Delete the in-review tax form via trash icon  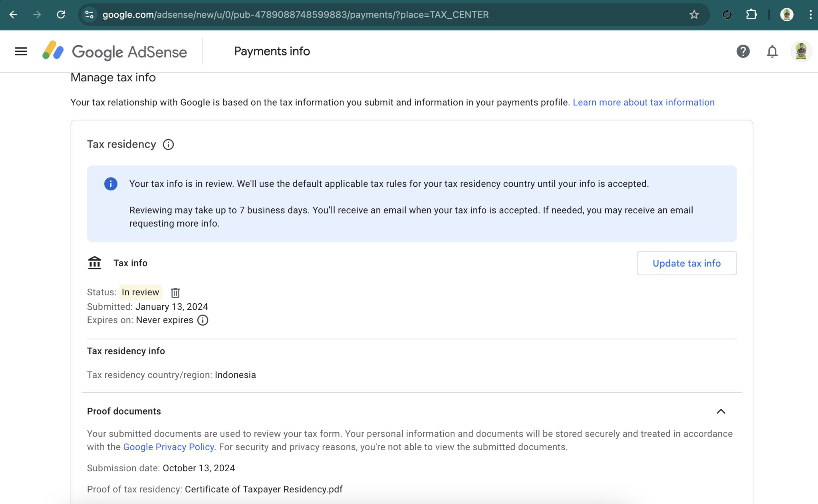[x=175, y=293]
